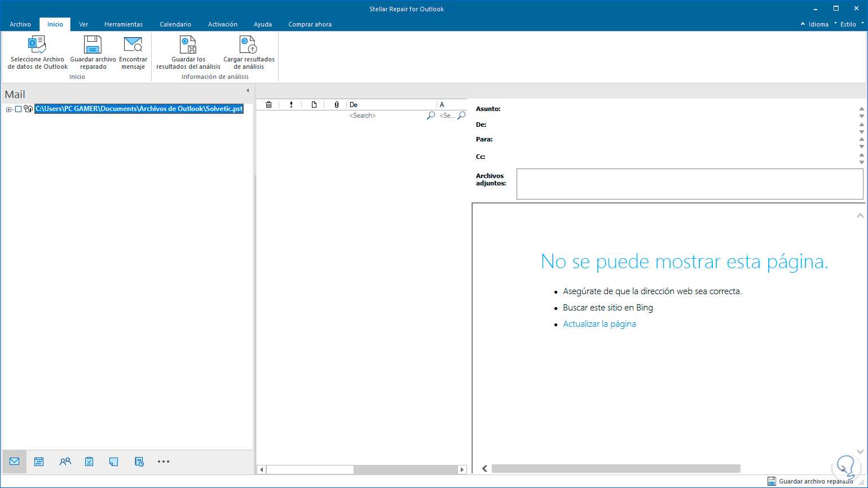Open the Estilo dropdown

tap(849, 24)
